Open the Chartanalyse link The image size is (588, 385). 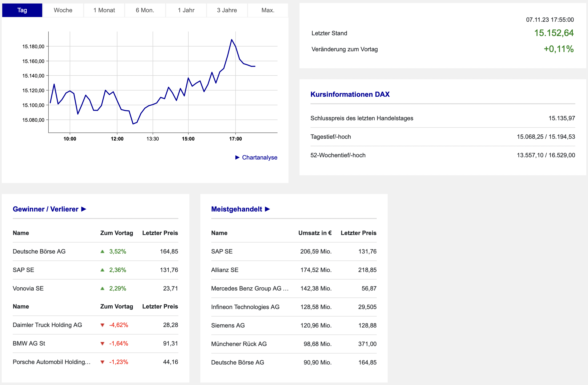(259, 157)
